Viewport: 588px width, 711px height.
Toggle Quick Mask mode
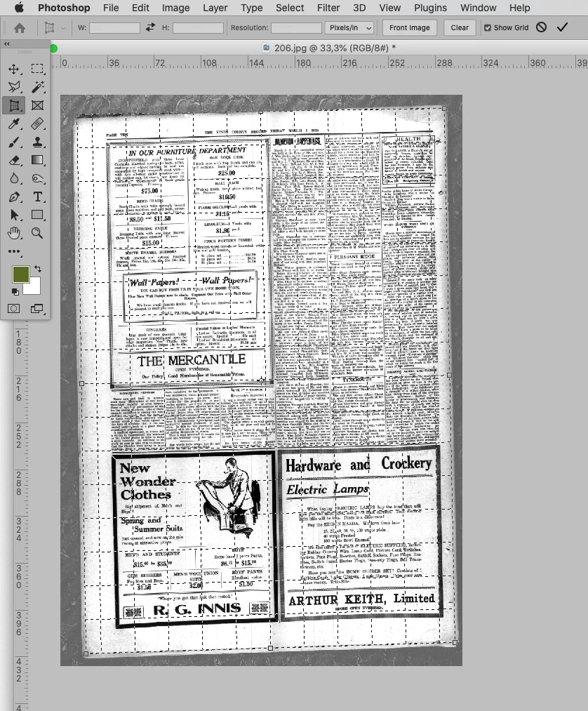[13, 309]
